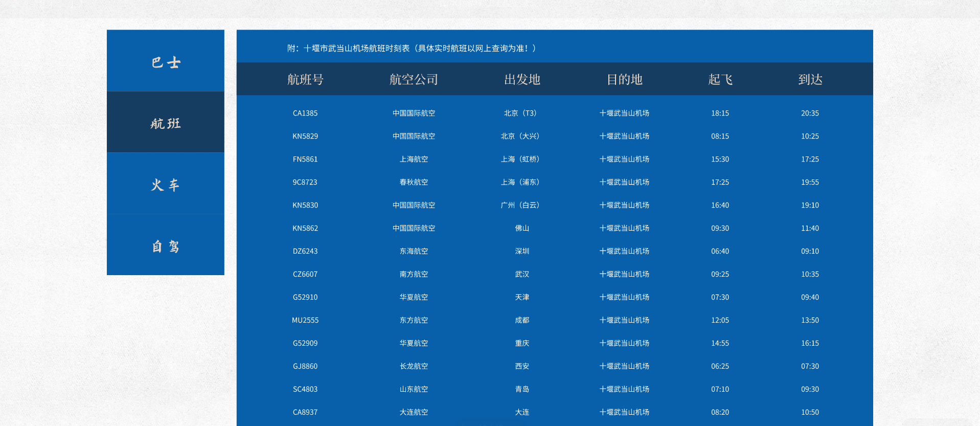The image size is (980, 426).
Task: Click the 出发地 column header
Action: click(x=522, y=79)
